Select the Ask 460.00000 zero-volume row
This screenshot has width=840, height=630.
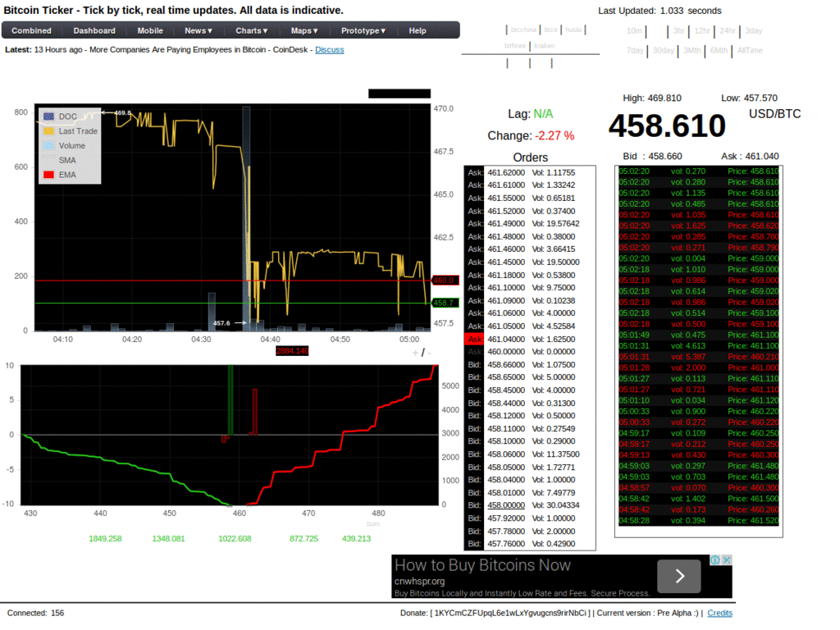point(530,352)
